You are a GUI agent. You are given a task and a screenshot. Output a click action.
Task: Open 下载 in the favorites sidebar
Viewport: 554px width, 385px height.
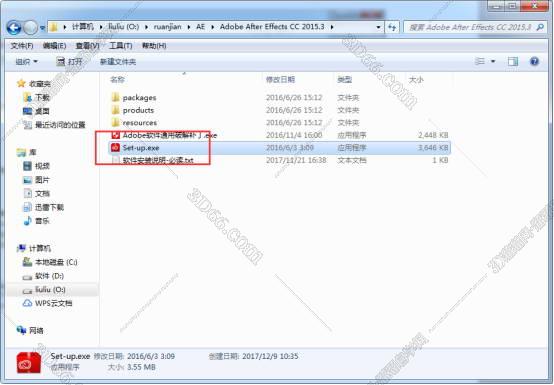point(42,97)
